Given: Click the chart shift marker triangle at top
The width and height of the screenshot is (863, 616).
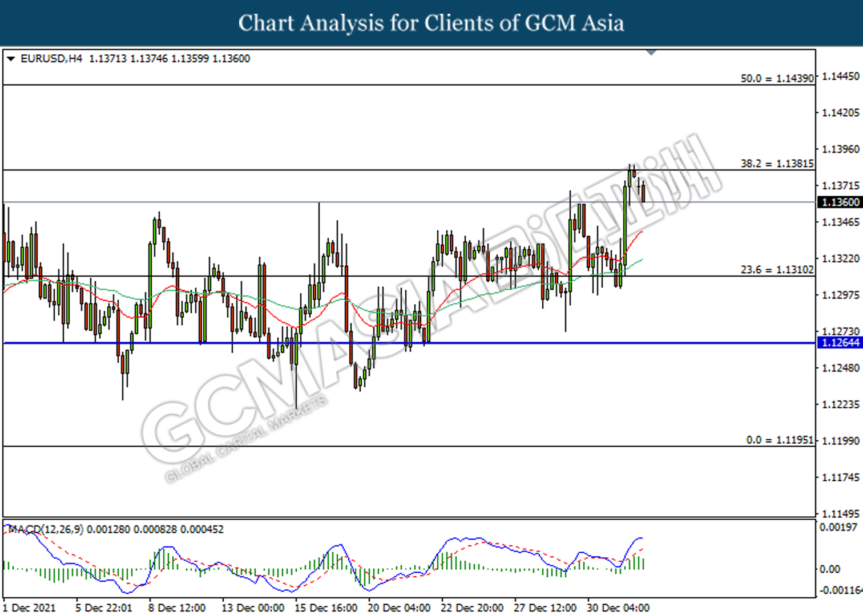Looking at the screenshot, I should 651,52.
